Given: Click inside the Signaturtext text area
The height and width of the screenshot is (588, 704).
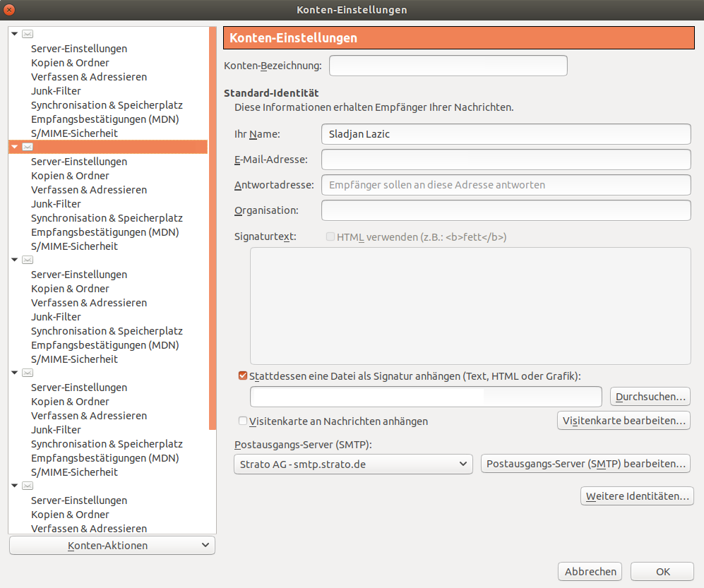Looking at the screenshot, I should click(x=470, y=306).
